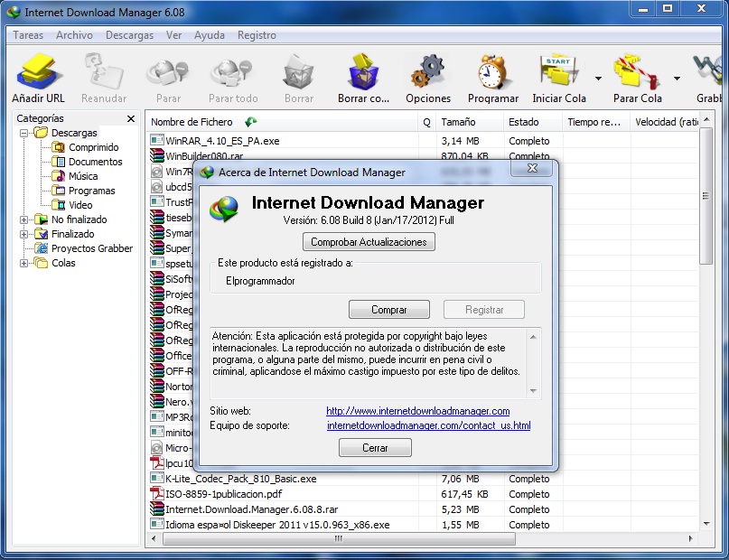Close the Categorías panel
The height and width of the screenshot is (560, 729).
(x=131, y=118)
